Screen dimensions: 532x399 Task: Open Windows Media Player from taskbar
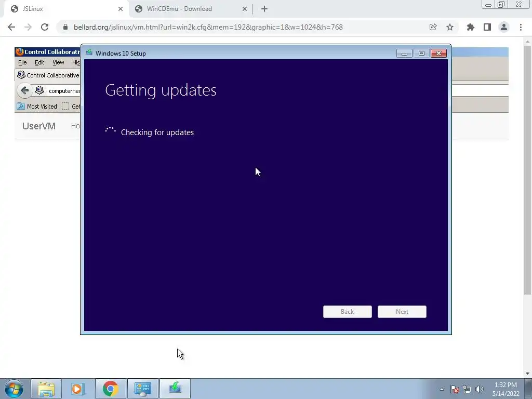[x=78, y=389]
